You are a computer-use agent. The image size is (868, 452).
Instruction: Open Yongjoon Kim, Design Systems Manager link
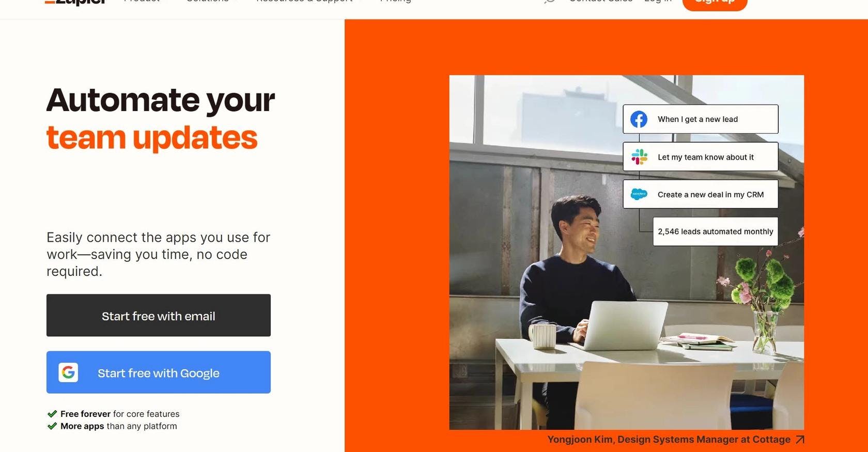[x=669, y=440]
